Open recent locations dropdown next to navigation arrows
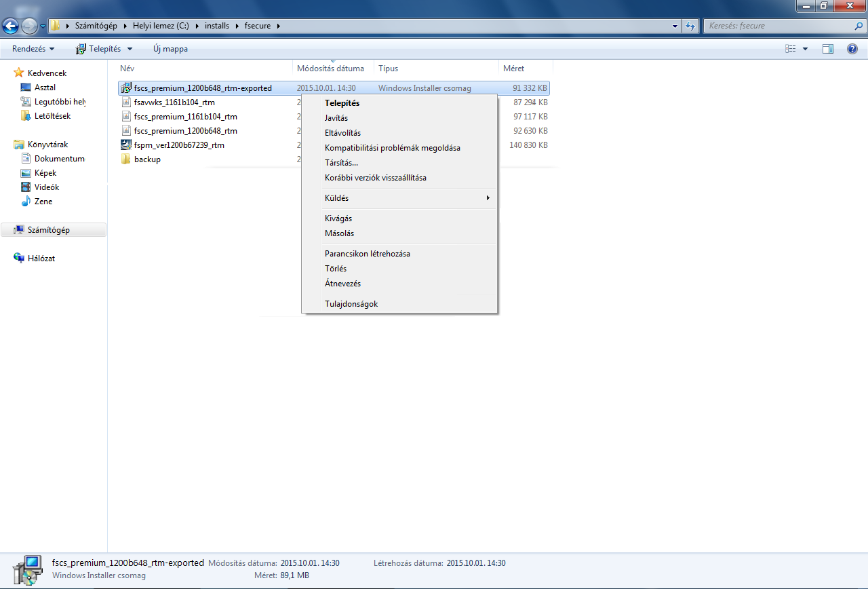 tap(43, 26)
